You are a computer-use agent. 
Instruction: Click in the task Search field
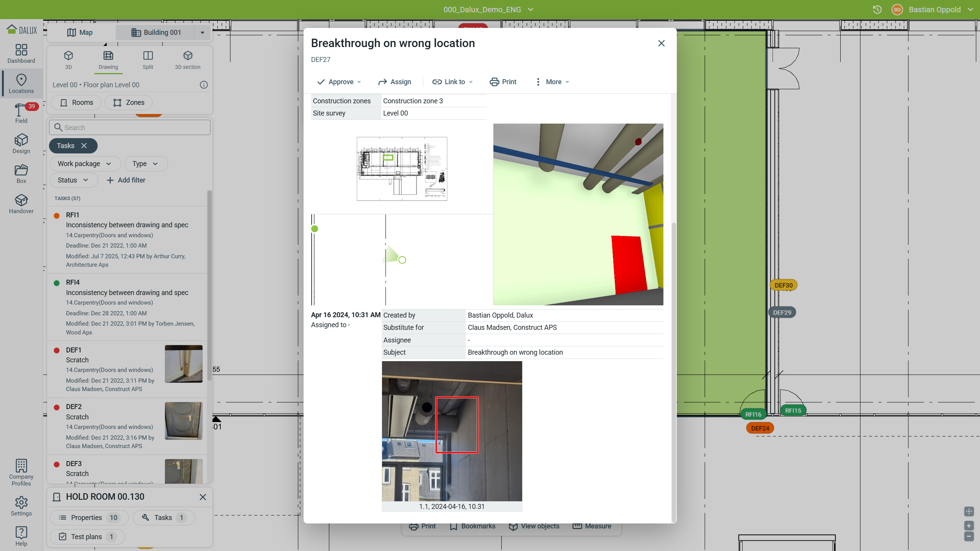pos(130,127)
